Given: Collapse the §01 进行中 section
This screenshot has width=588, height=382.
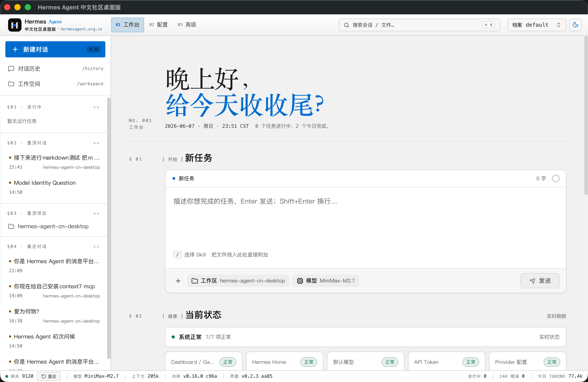Looking at the screenshot, I should 96,107.
